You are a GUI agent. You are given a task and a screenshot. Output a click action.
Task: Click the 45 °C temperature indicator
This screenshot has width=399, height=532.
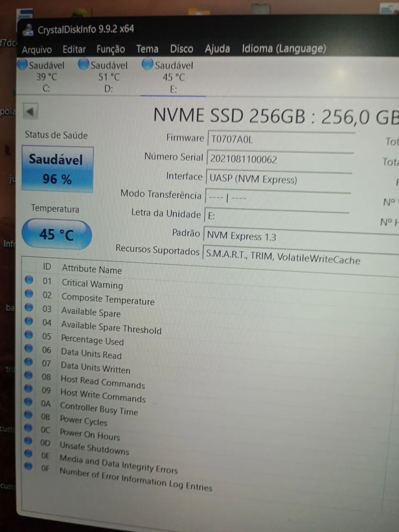[57, 234]
